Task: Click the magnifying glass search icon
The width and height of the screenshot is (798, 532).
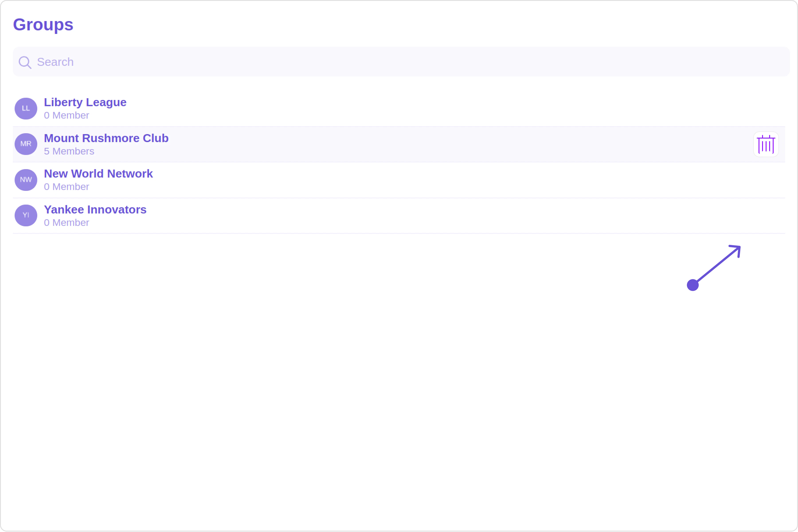Action: click(x=25, y=63)
